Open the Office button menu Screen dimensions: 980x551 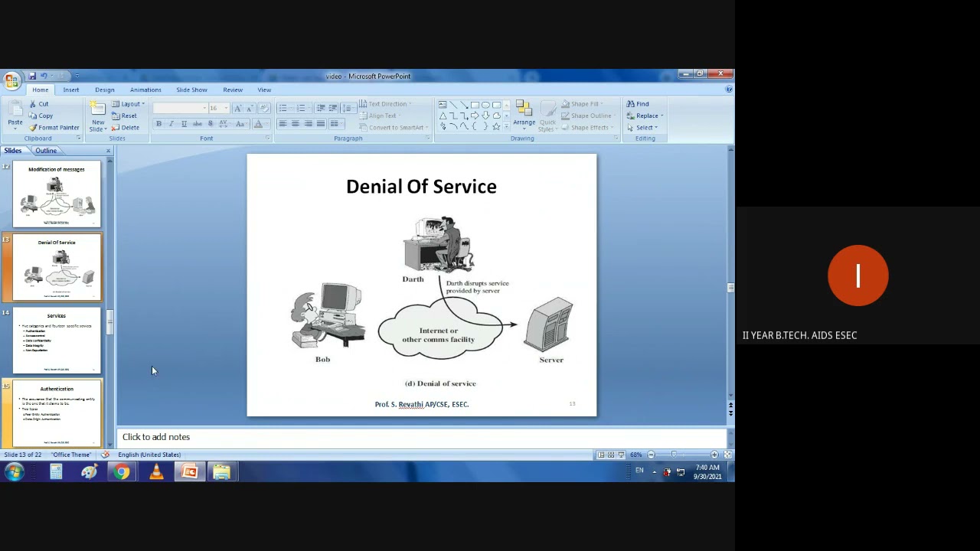tap(11, 80)
